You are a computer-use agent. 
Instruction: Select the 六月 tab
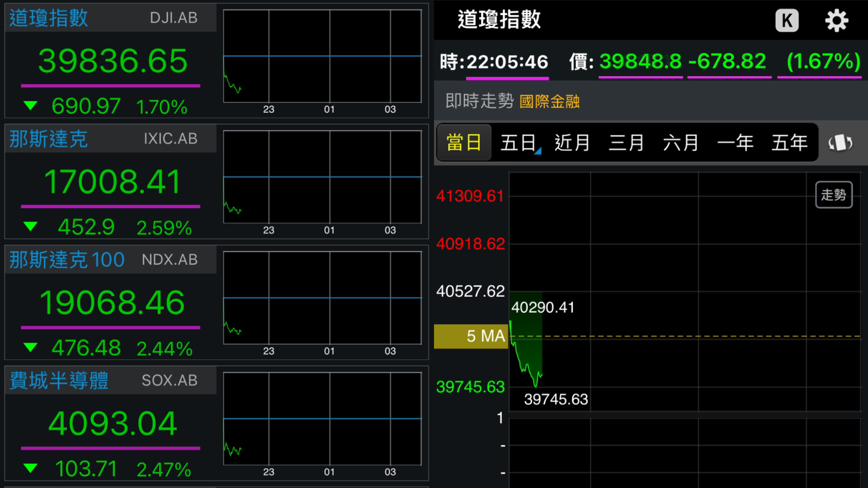[681, 143]
